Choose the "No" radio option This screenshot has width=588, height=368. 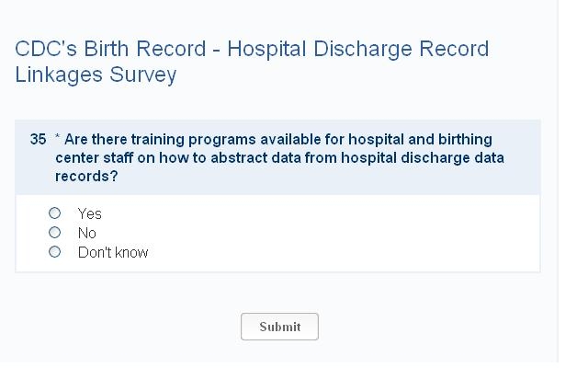(x=55, y=233)
